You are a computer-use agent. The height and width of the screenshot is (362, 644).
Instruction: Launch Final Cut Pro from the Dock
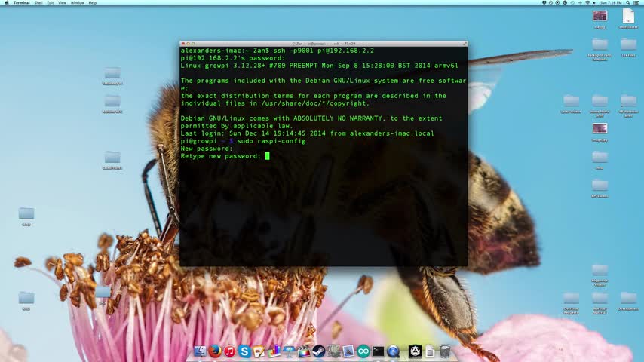[x=303, y=351]
